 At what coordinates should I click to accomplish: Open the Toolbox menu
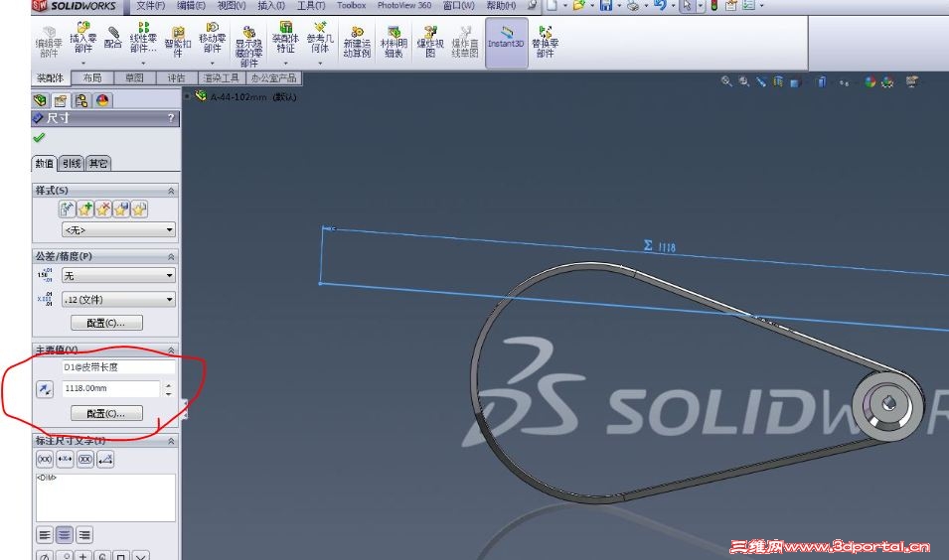tap(351, 5)
